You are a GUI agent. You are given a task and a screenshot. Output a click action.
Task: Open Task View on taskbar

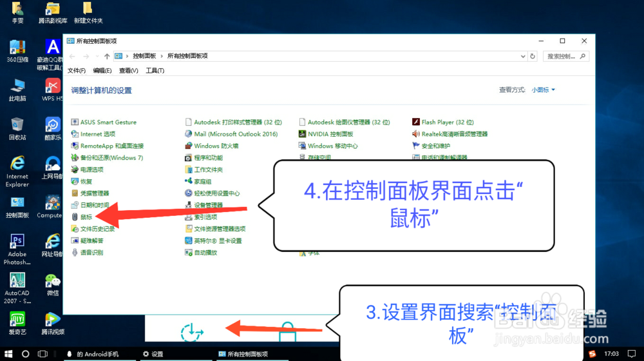point(43,354)
